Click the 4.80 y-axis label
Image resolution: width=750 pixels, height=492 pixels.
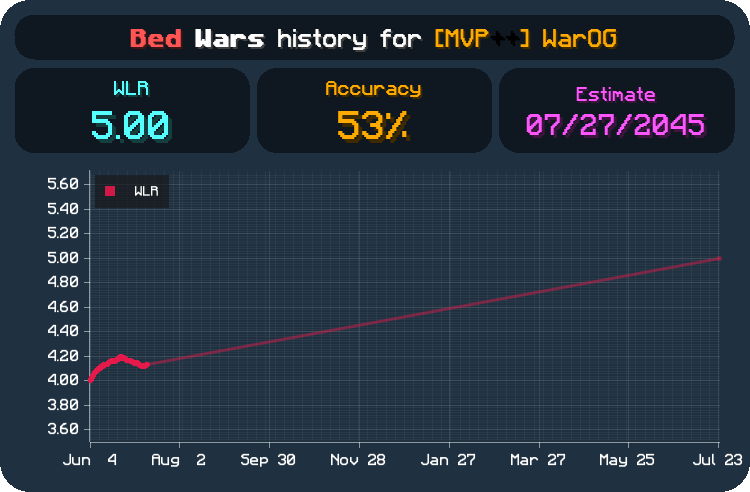pos(63,282)
